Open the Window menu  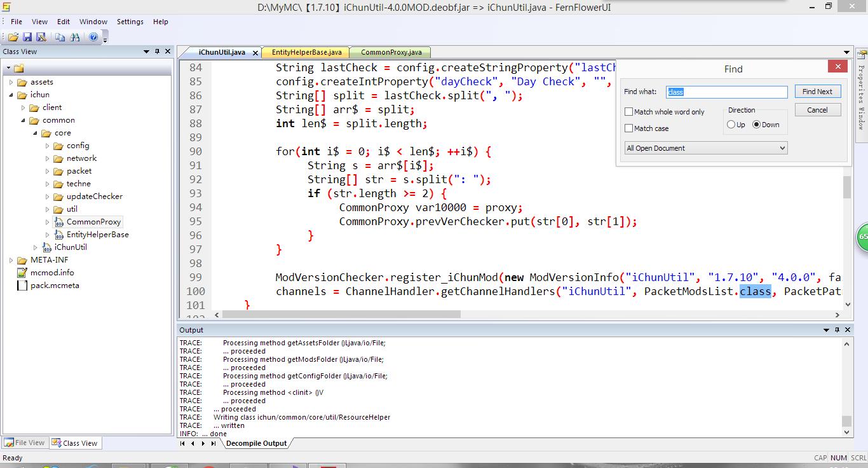(x=93, y=22)
